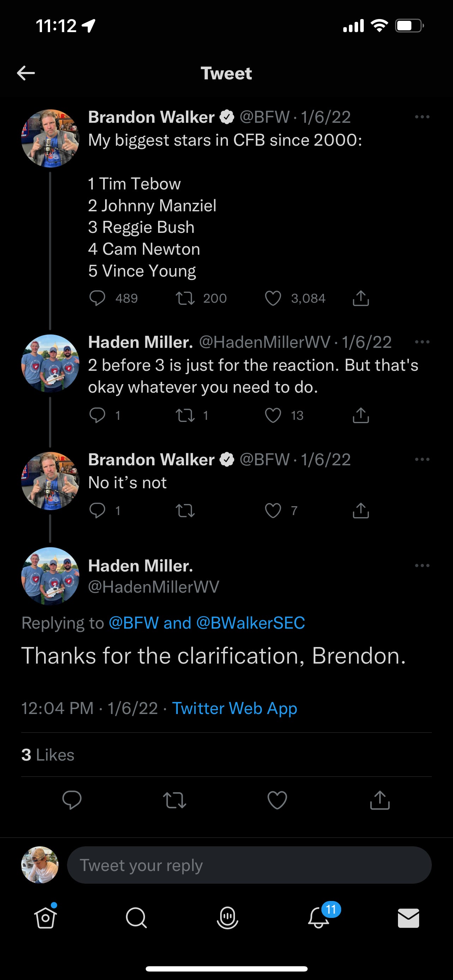This screenshot has height=980, width=453.
Task: Open direct messages envelope icon
Action: (408, 918)
